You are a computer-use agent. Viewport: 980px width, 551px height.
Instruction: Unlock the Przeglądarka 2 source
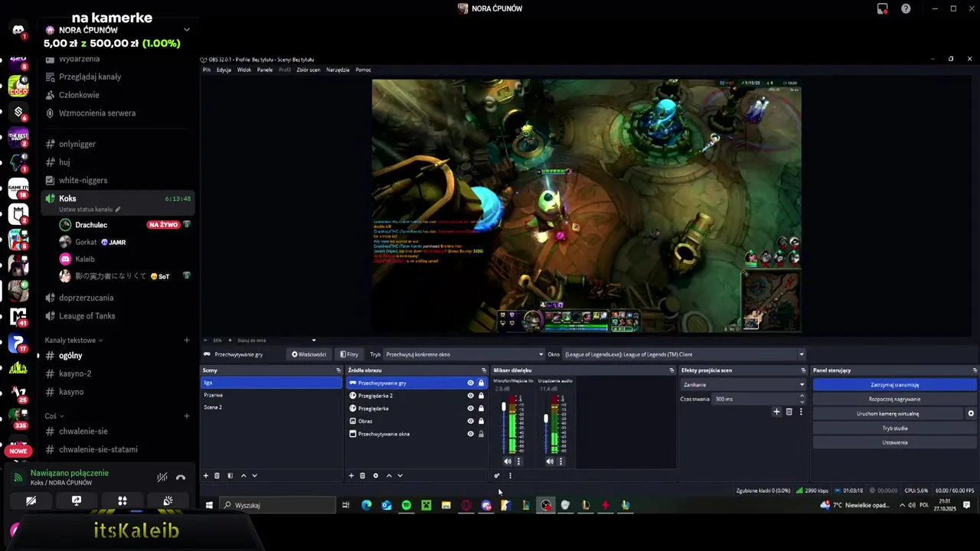(x=481, y=396)
